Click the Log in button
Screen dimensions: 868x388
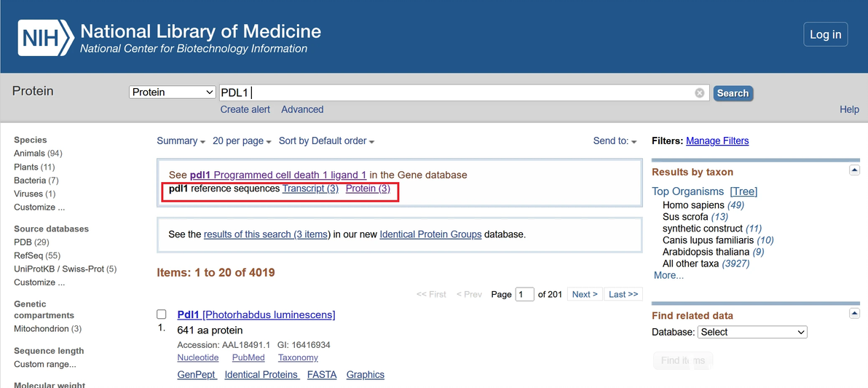click(x=825, y=35)
